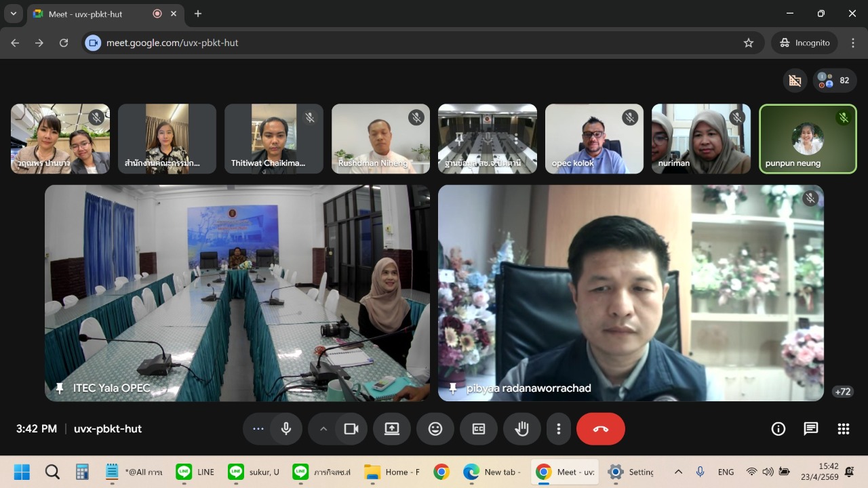868x488 pixels.
Task: Open audio settings three-dot menu beside microphone
Action: [x=258, y=429]
